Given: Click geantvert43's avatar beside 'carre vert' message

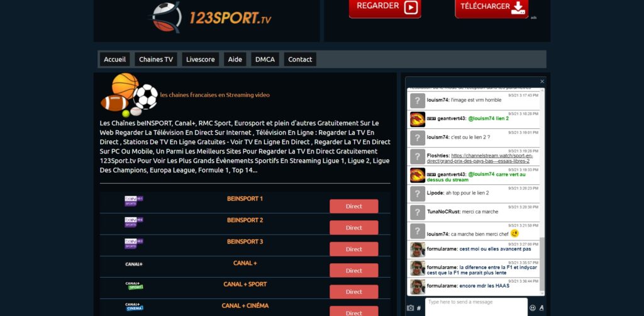Looking at the screenshot, I should pyautogui.click(x=418, y=175).
